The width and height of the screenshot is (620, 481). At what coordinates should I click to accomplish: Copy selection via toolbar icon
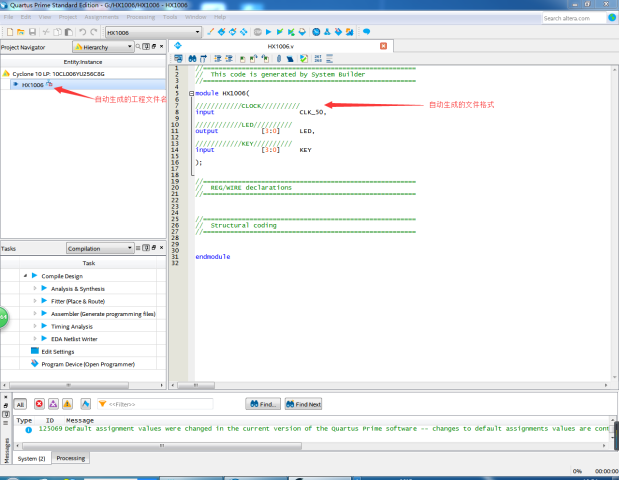pyautogui.click(x=58, y=32)
